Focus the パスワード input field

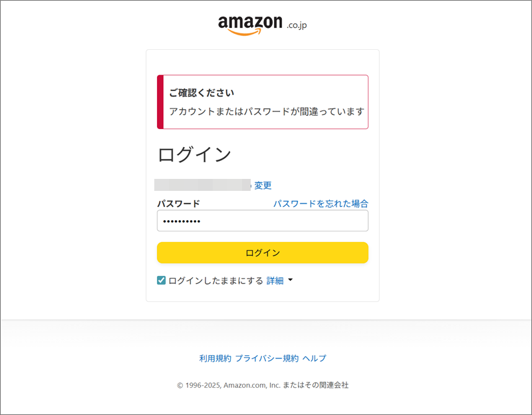click(x=263, y=221)
